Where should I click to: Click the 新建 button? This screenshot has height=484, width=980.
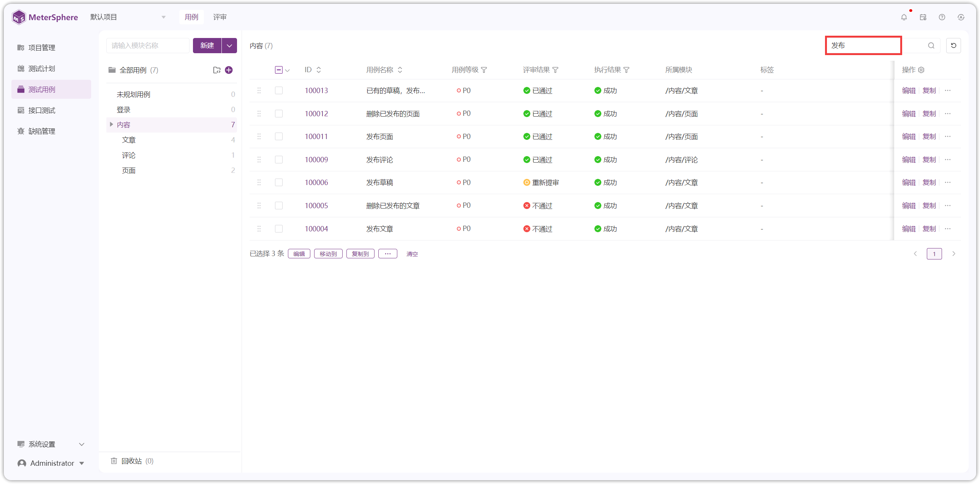[x=207, y=46]
